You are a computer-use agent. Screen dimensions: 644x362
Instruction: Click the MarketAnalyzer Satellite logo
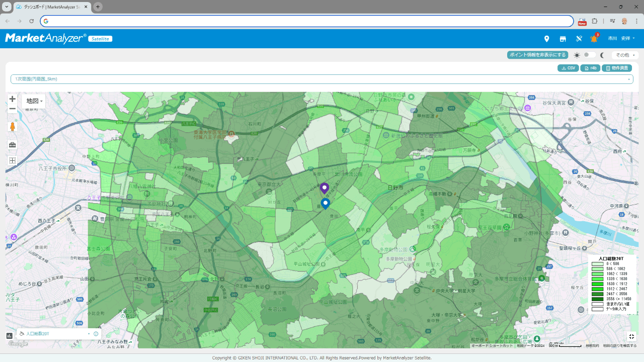coord(58,39)
